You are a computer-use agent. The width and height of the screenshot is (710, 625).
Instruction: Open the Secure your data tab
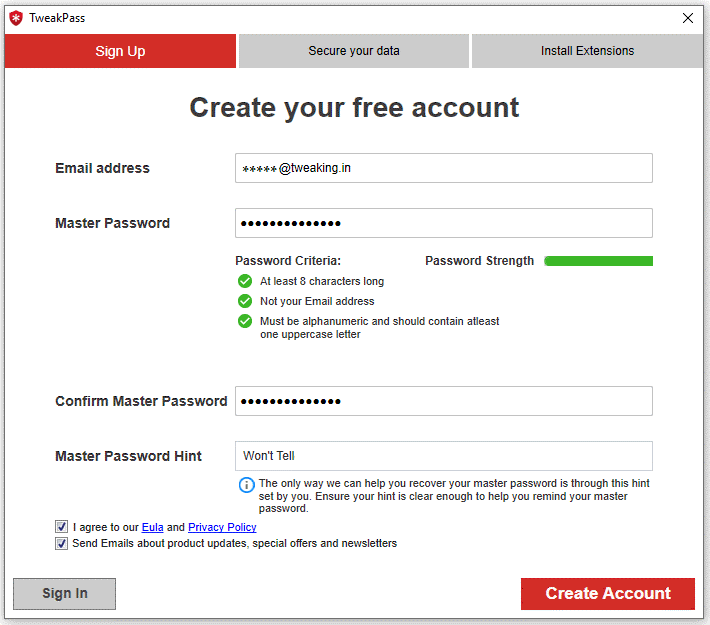(x=354, y=51)
